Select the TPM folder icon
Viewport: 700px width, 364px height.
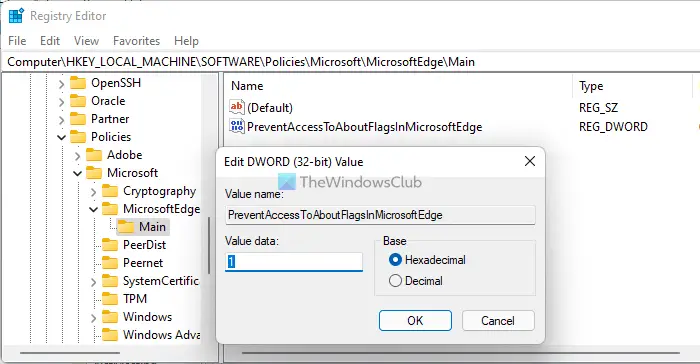(110, 299)
